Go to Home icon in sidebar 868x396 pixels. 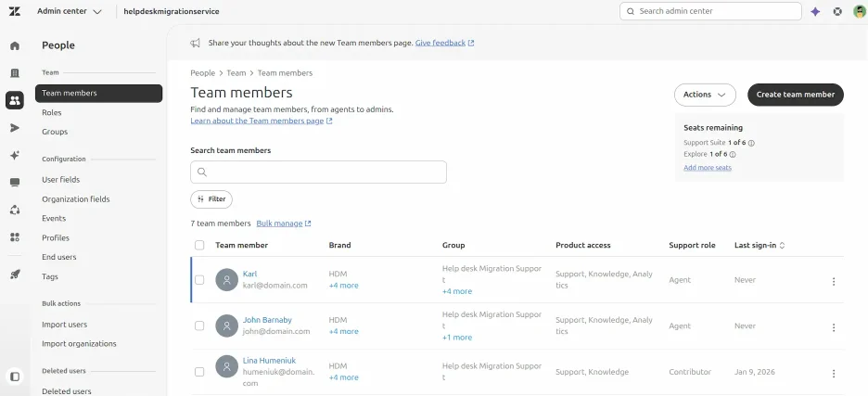tap(15, 46)
